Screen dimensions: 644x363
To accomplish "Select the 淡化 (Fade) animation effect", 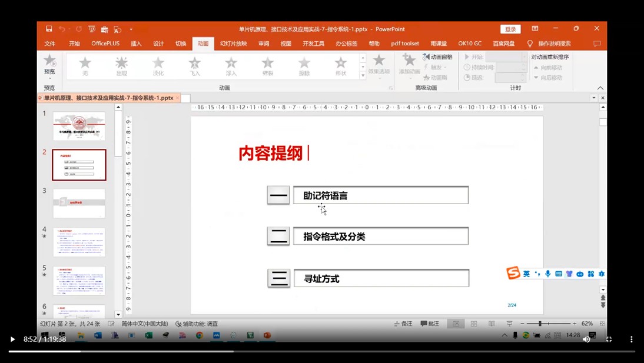I will tap(158, 66).
